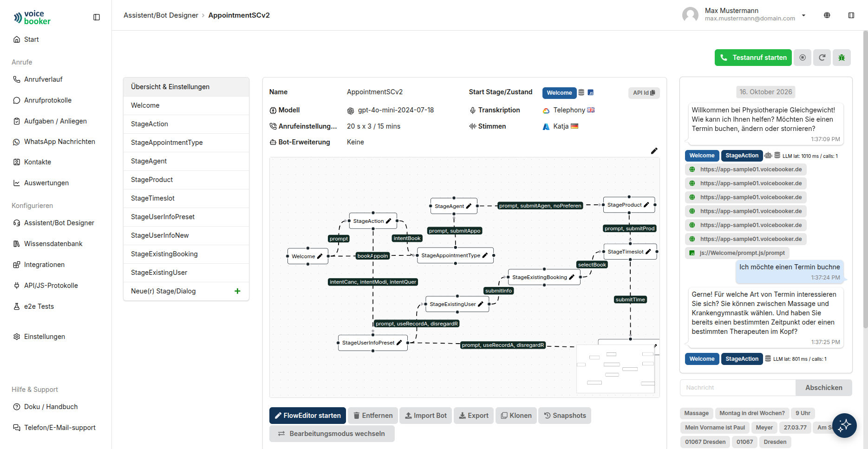The width and height of the screenshot is (868, 449).
Task: Click the record button beside Testanruf starten
Action: [x=803, y=58]
